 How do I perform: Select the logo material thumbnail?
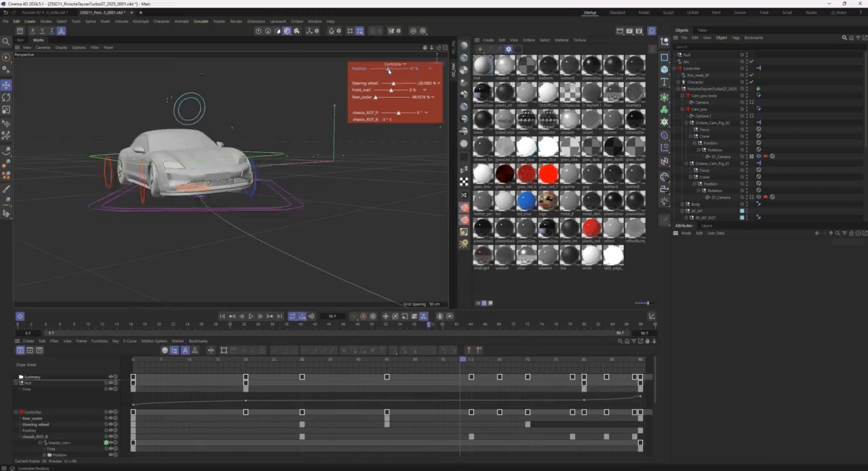548,201
